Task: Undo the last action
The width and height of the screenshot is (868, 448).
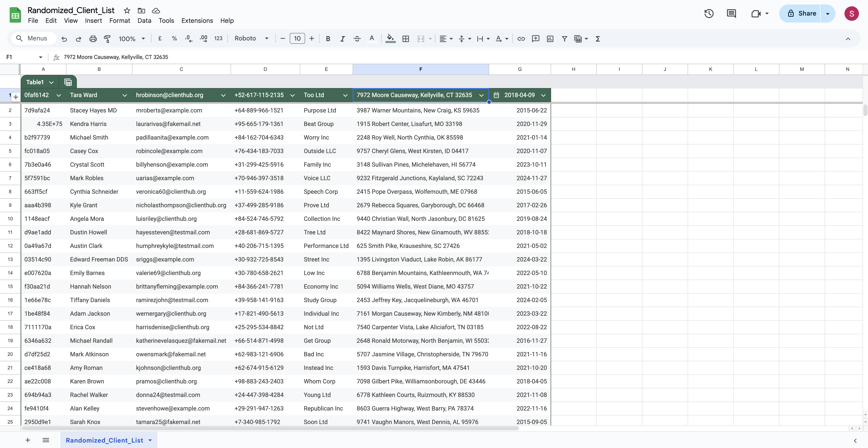Action: (64, 38)
